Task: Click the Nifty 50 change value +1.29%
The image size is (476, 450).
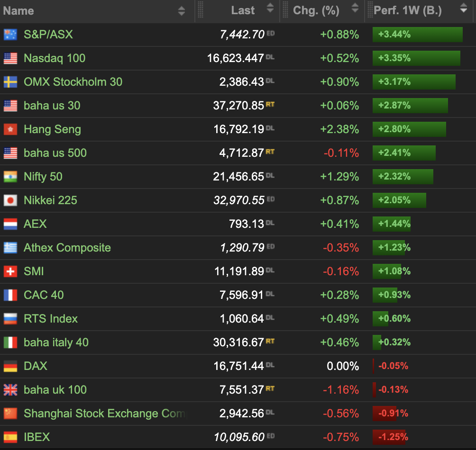Action: (340, 177)
